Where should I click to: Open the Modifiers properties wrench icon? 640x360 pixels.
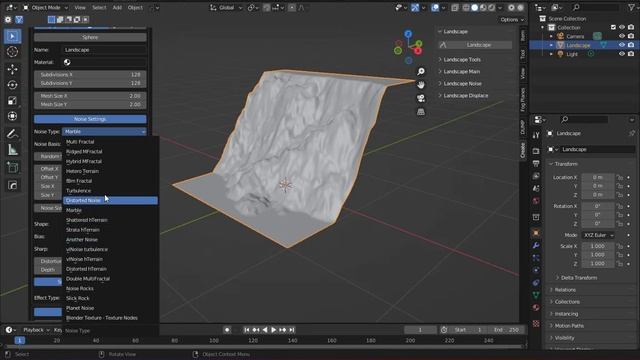[x=536, y=245]
